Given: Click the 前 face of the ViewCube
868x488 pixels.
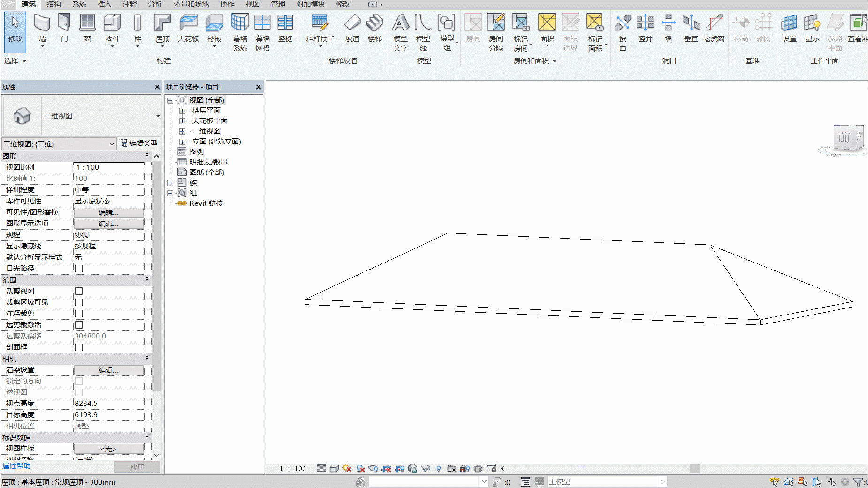Looking at the screenshot, I should coord(844,137).
